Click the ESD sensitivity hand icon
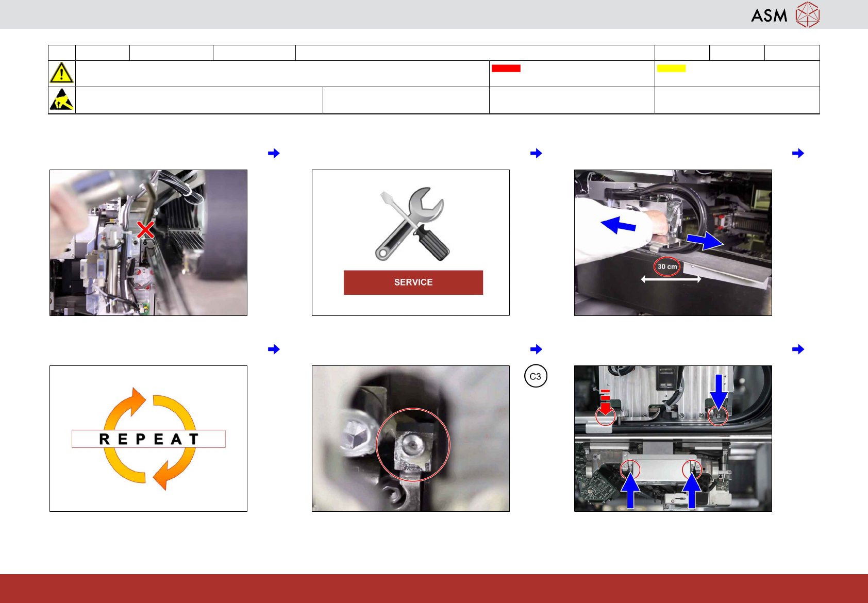Screen dimensions: 868x603 61,100
